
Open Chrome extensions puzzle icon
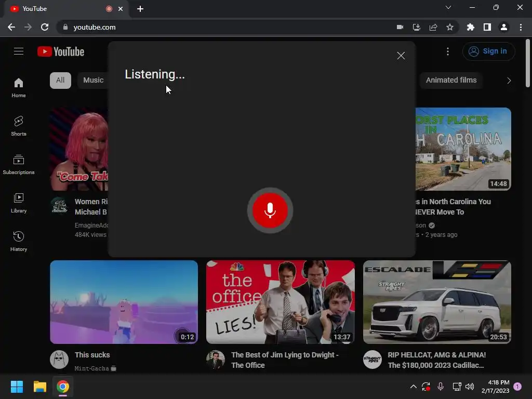pos(471,27)
